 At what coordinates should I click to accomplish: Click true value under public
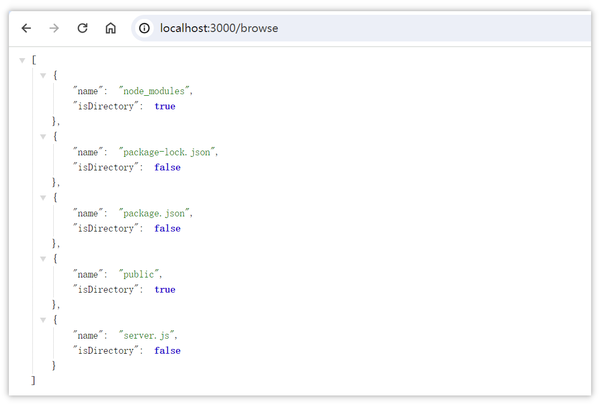[165, 290]
